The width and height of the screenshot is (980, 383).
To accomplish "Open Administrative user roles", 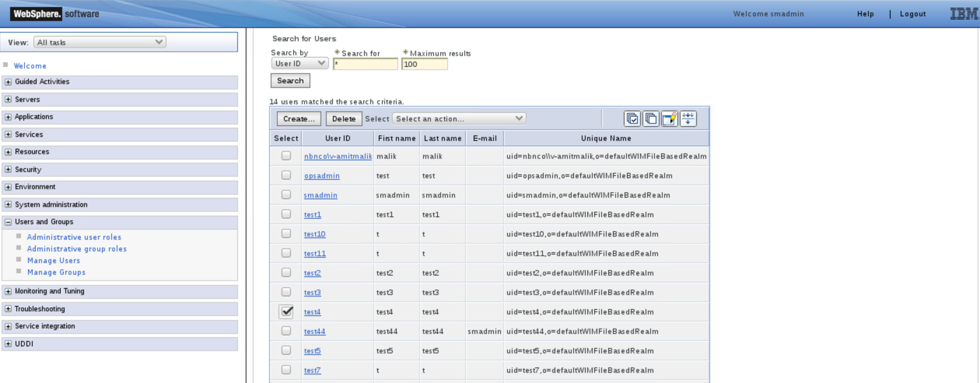I will [x=74, y=237].
